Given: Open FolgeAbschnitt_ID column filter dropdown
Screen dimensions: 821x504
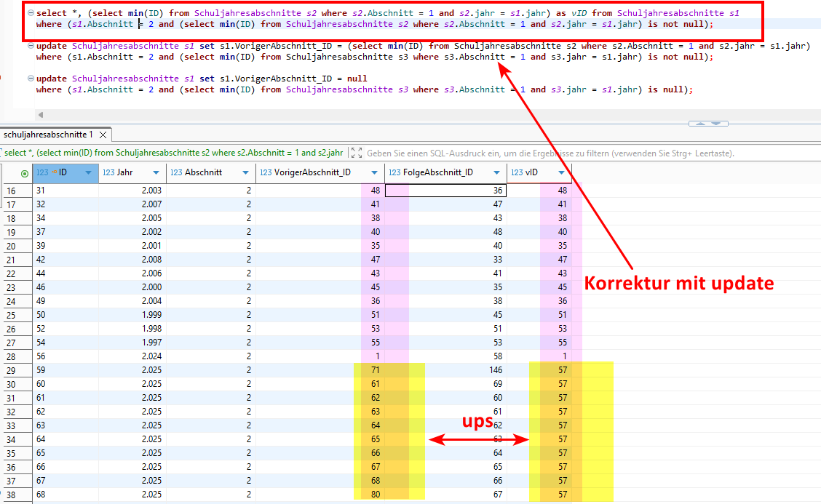Looking at the screenshot, I should click(x=496, y=173).
